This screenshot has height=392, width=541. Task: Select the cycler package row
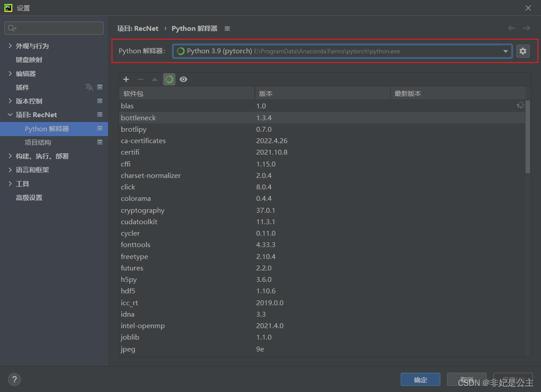tap(322, 233)
